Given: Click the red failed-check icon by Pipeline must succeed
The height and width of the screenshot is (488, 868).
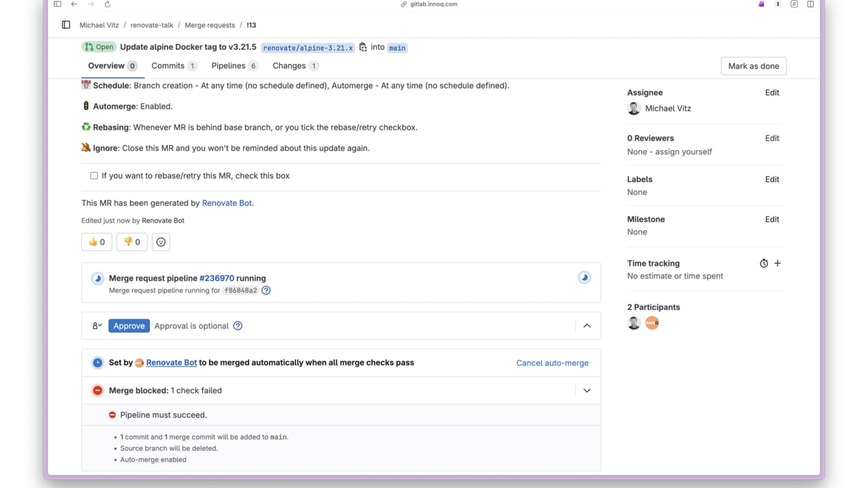Looking at the screenshot, I should pos(112,415).
